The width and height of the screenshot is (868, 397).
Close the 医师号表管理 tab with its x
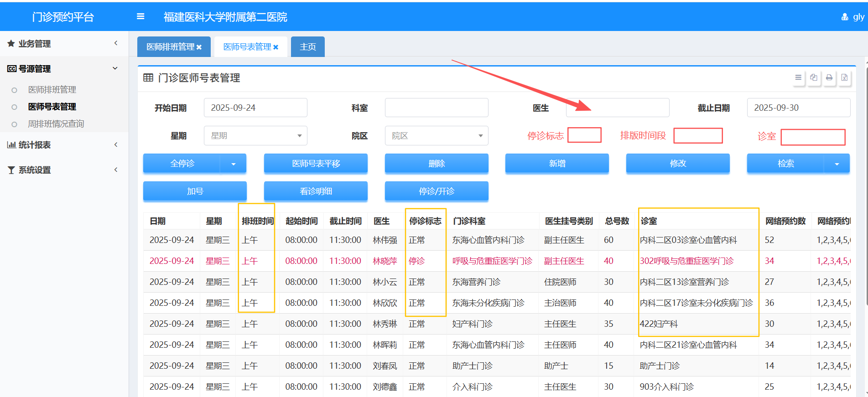(x=275, y=47)
